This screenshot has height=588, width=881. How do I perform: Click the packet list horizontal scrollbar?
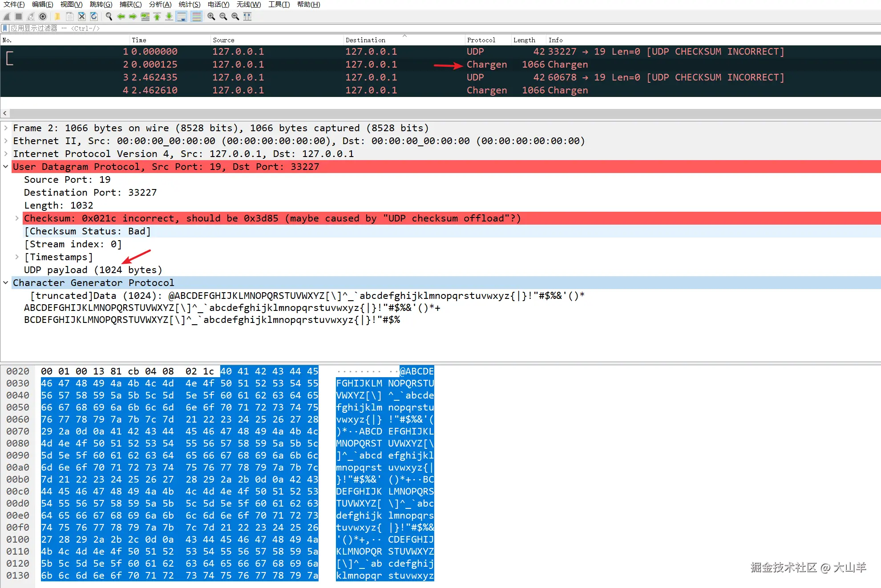point(440,113)
